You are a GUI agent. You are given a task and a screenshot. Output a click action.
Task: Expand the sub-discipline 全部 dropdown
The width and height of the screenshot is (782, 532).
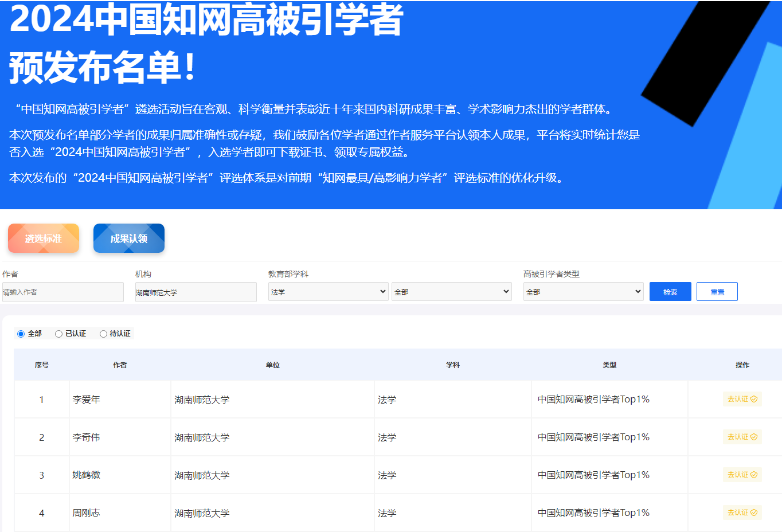(x=451, y=292)
